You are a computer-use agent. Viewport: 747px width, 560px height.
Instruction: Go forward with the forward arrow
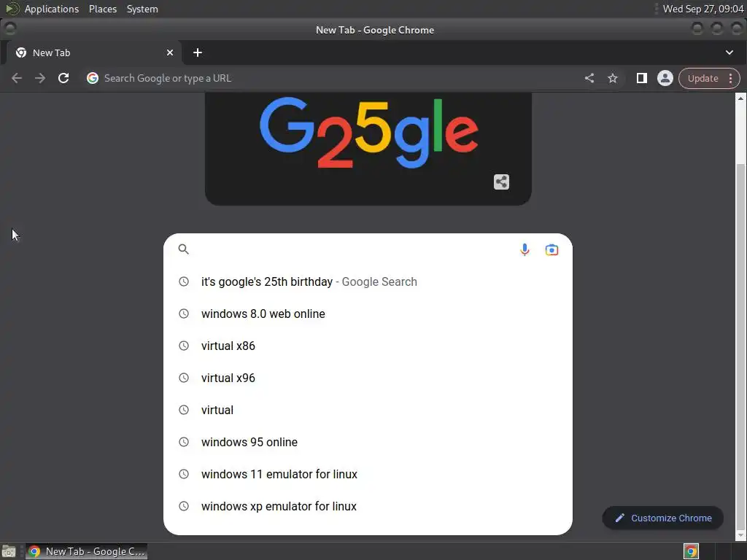tap(40, 78)
